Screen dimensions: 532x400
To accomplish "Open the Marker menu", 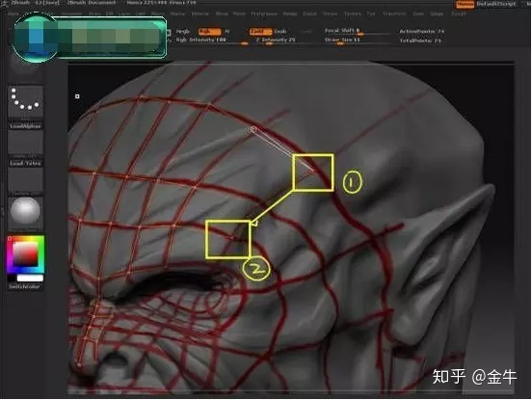I will [x=177, y=13].
